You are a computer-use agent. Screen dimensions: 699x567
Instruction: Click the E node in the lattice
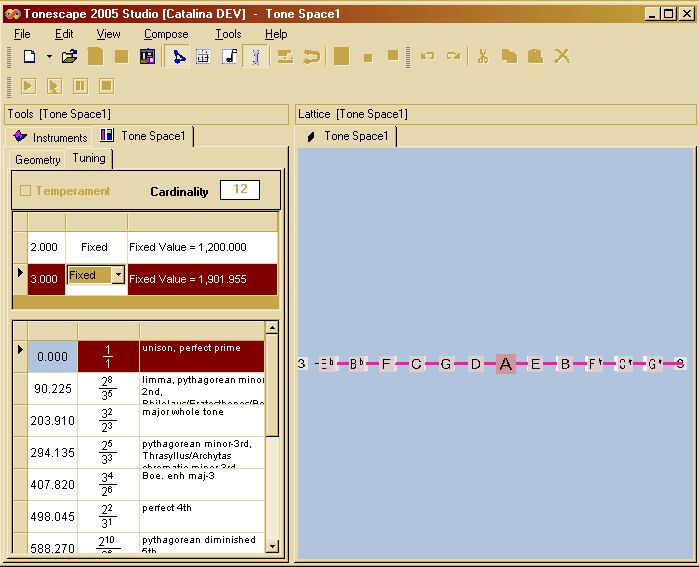535,364
